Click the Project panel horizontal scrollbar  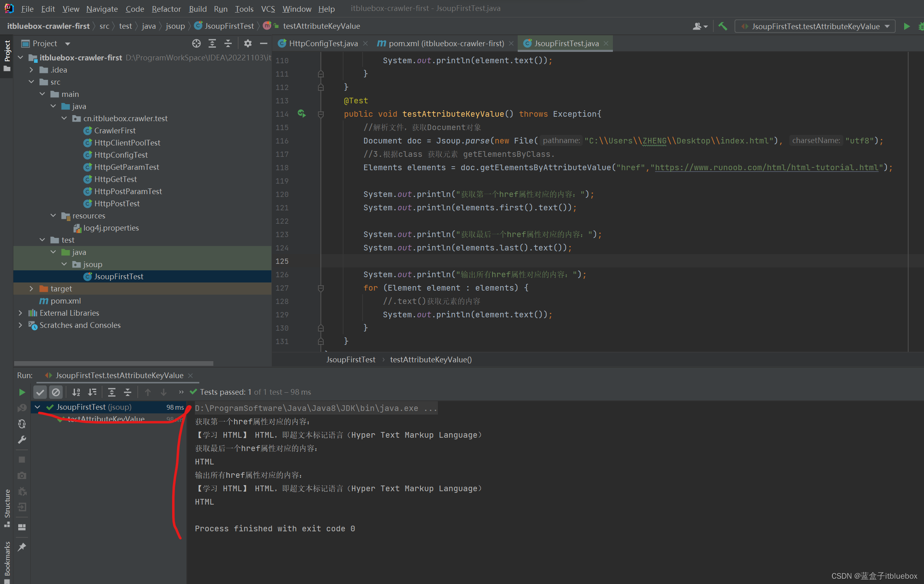point(113,363)
